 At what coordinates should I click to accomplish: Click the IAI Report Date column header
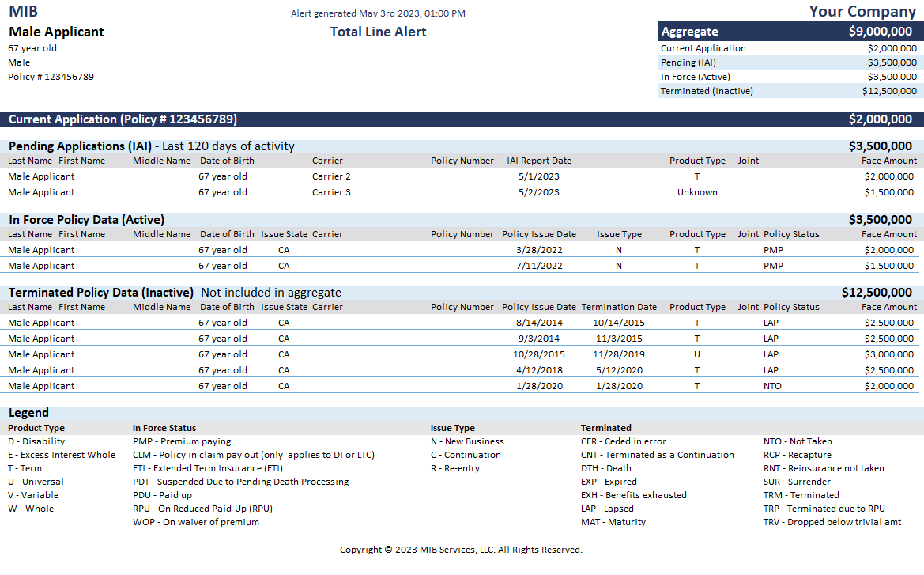point(538,161)
